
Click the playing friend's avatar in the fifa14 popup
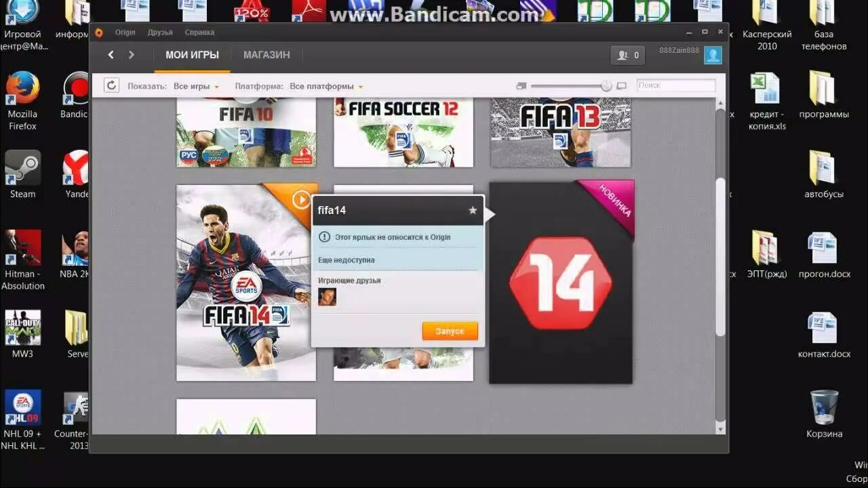coord(327,297)
